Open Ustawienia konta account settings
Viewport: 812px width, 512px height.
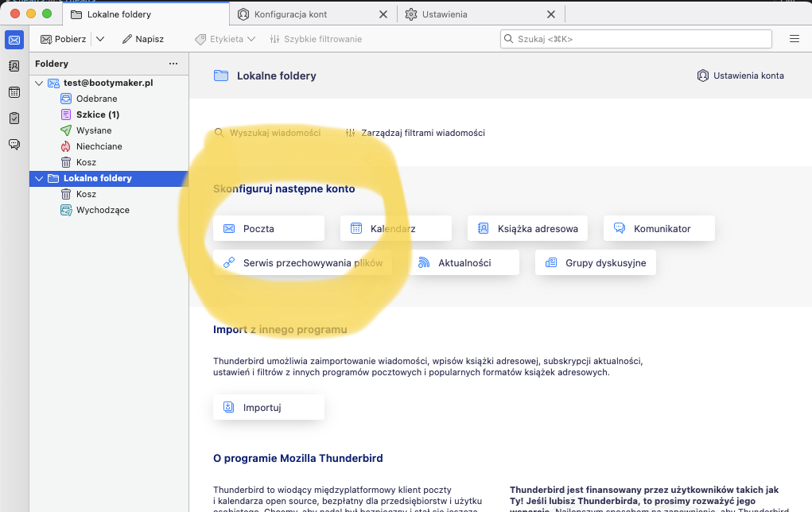coord(740,76)
